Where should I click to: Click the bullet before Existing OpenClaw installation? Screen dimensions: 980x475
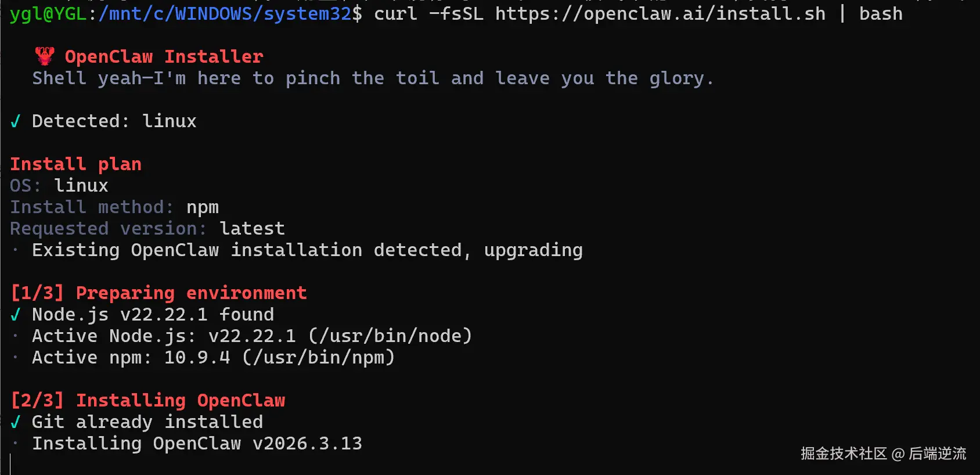coord(16,250)
